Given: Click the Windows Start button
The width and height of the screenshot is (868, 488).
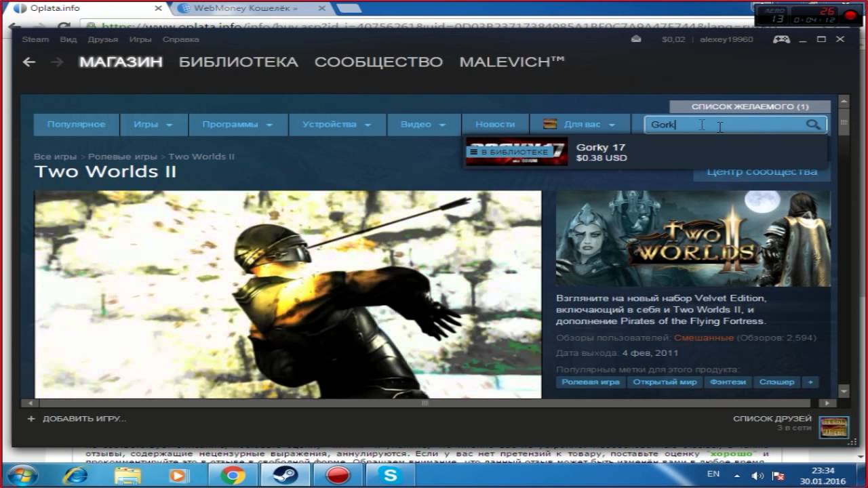Looking at the screenshot, I should (22, 474).
